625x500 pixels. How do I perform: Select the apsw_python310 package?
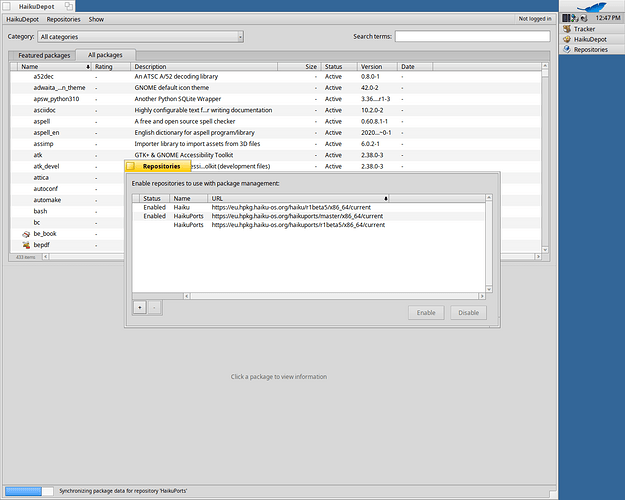point(275,99)
